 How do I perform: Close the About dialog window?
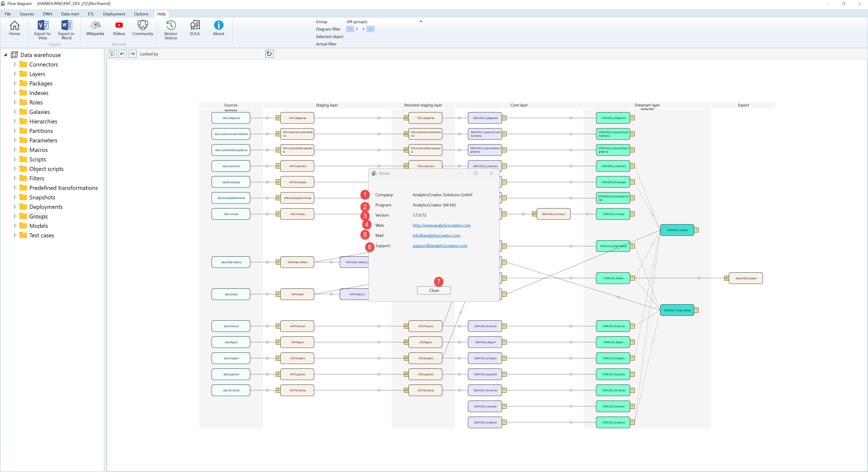coord(491,173)
